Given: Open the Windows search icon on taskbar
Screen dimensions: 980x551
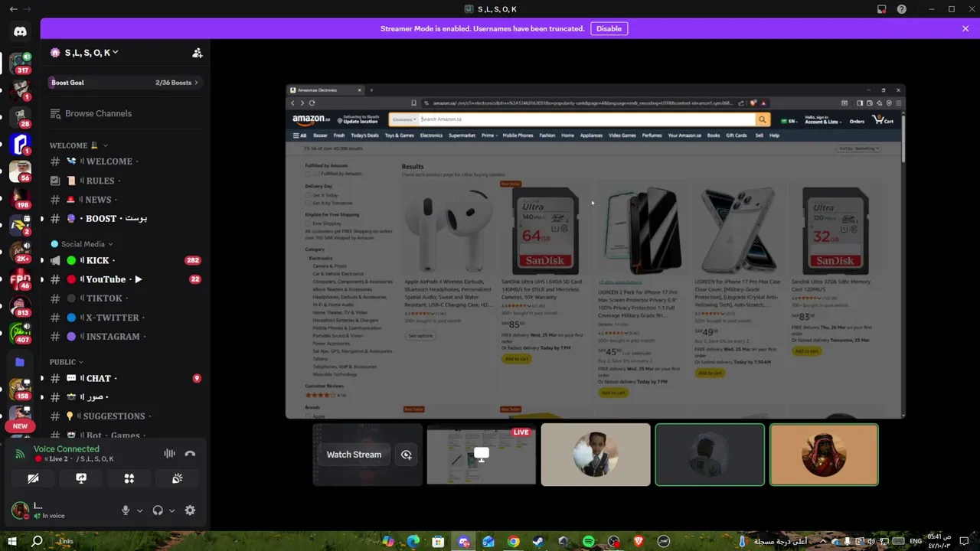Looking at the screenshot, I should [x=37, y=541].
